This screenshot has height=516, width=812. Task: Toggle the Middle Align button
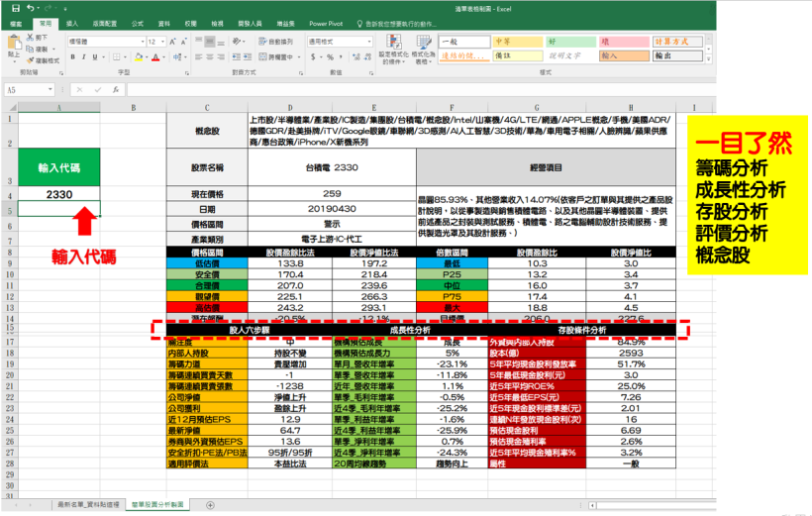[210, 41]
